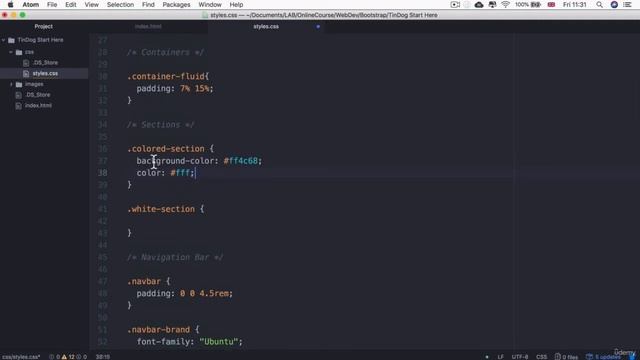The image size is (640, 360).
Task: Click the Fri 11:31 clock
Action: 575,5
